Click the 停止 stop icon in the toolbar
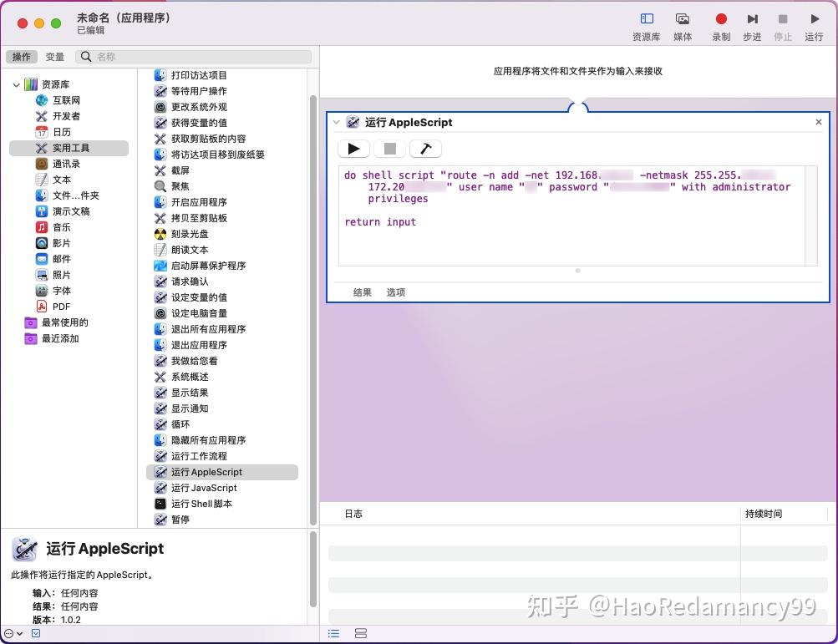 [782, 18]
